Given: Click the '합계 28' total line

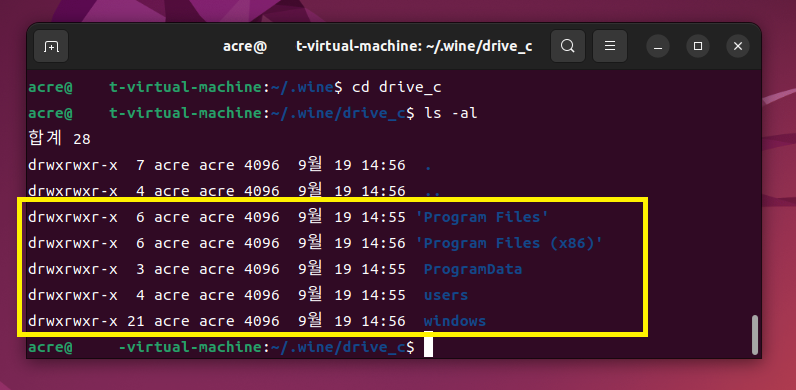Looking at the screenshot, I should 59,139.
